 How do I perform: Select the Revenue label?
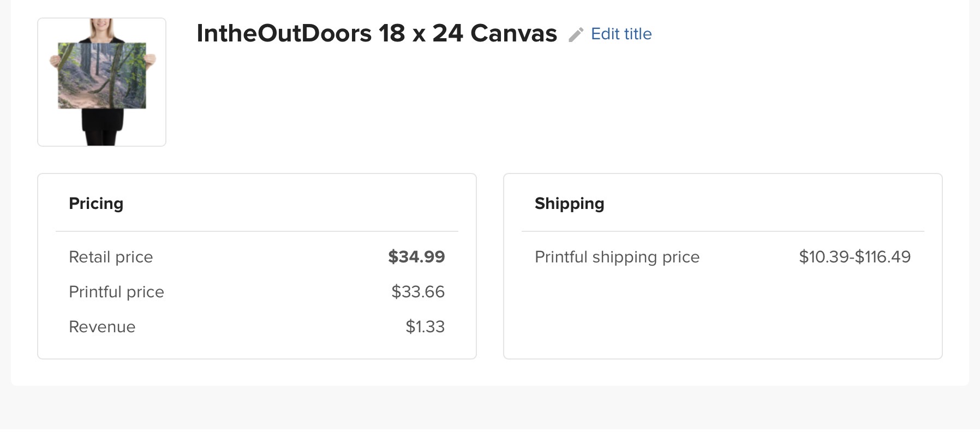tap(102, 327)
